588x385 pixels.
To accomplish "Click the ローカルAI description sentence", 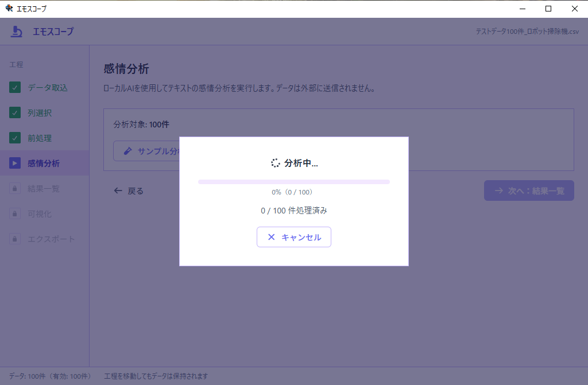I will 239,88.
